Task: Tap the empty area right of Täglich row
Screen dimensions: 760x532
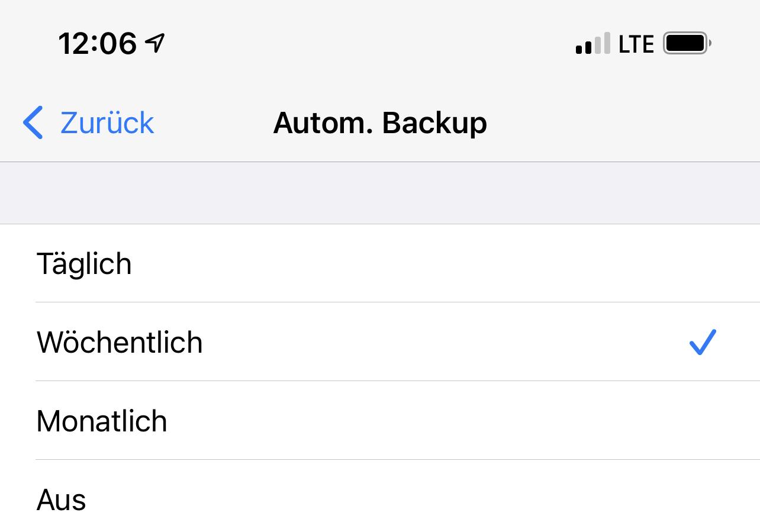Action: (x=444, y=263)
